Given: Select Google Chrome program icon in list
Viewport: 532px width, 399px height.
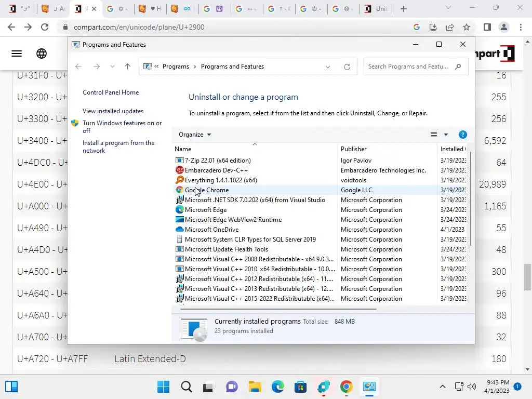Looking at the screenshot, I should [x=179, y=190].
